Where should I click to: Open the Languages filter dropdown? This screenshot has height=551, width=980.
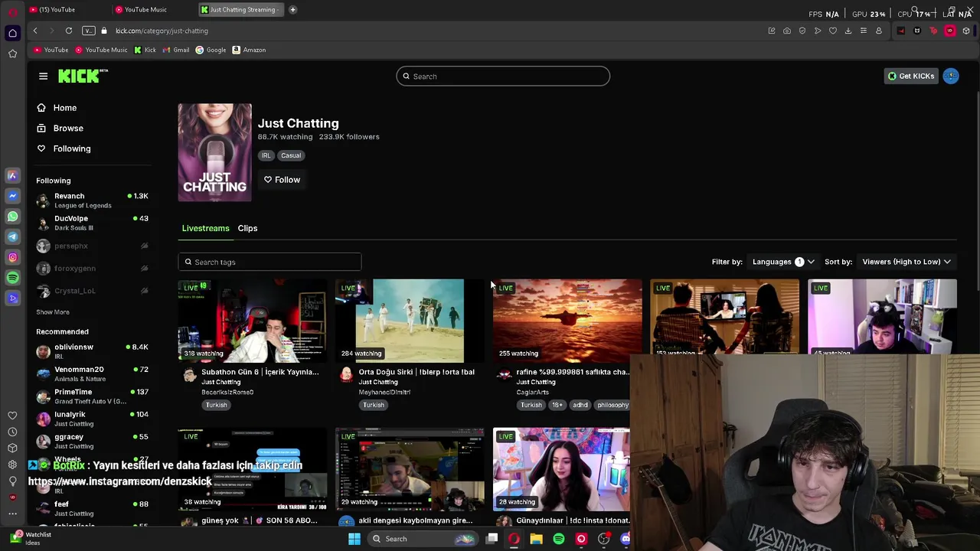point(783,262)
